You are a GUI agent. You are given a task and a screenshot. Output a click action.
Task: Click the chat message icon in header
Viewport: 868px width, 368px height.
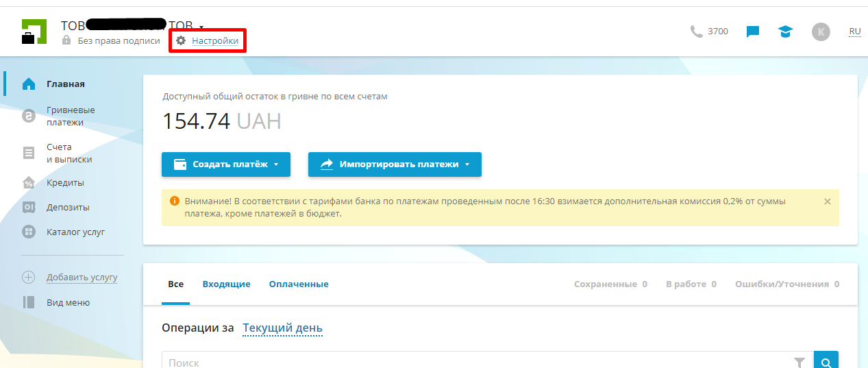click(x=753, y=32)
